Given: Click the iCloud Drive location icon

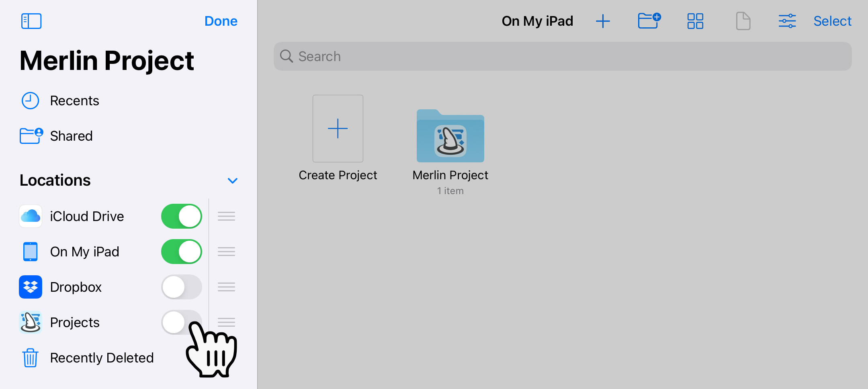Looking at the screenshot, I should click(30, 216).
